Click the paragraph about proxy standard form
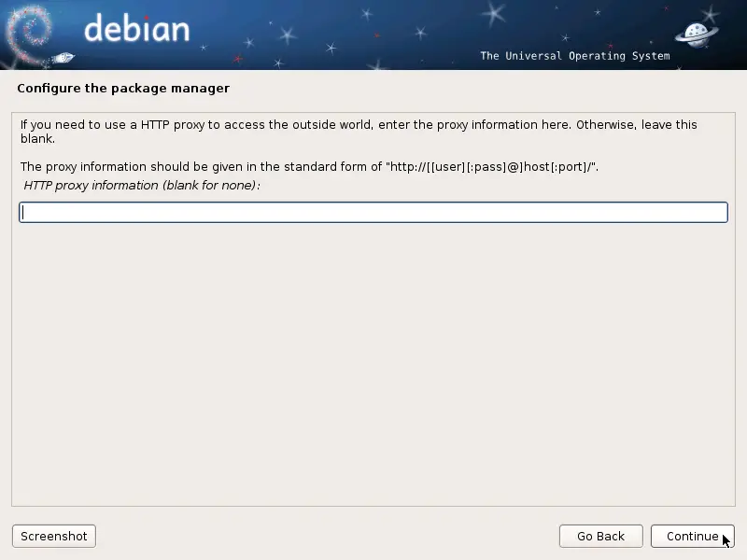747x560 pixels. click(309, 167)
